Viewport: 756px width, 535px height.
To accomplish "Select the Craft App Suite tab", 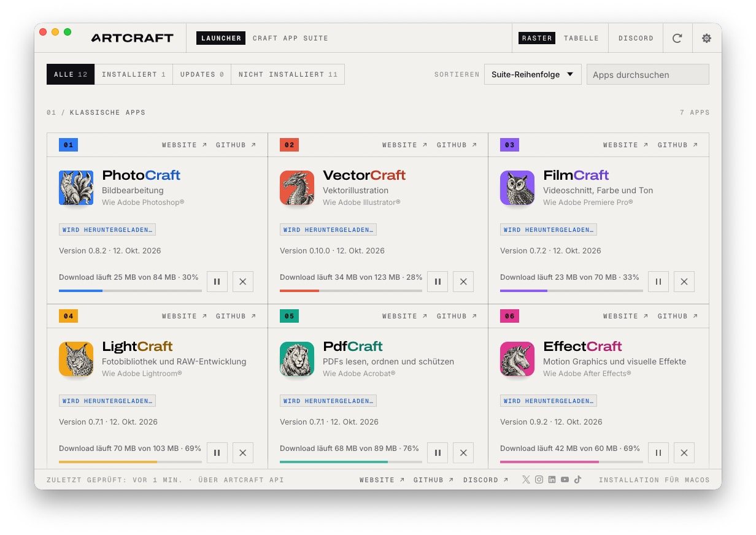I will tap(290, 38).
